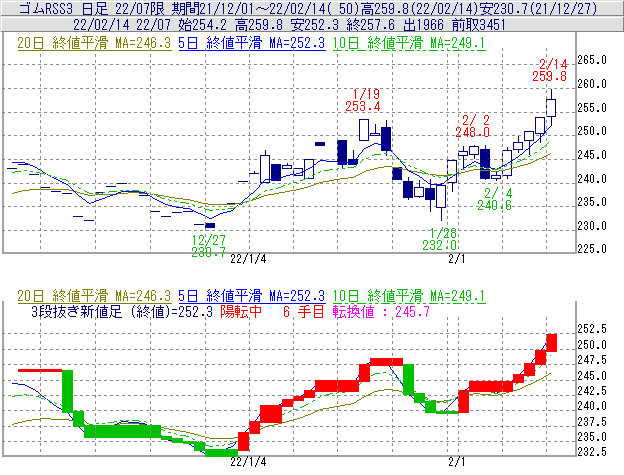Select the 3段抜き新値足 (終値)=252.3 label
Screen dimensions: 624x475
click(122, 311)
